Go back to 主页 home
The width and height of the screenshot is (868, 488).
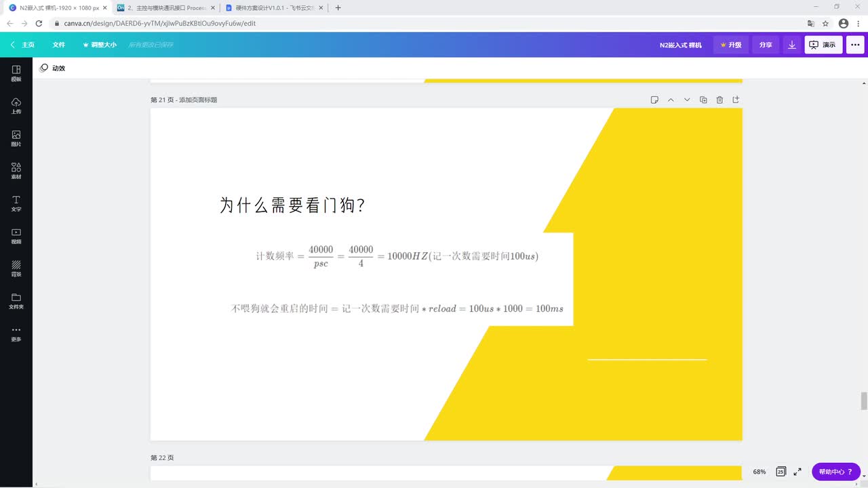coord(22,45)
